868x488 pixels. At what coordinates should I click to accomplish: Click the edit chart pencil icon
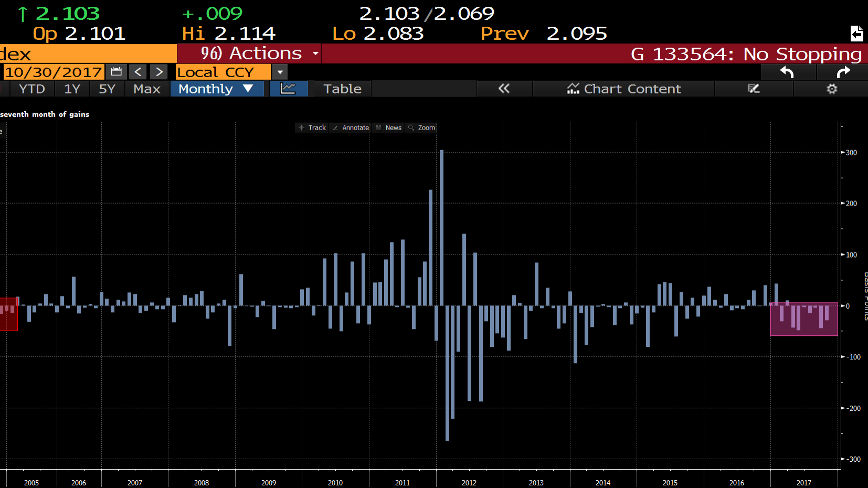(x=754, y=89)
